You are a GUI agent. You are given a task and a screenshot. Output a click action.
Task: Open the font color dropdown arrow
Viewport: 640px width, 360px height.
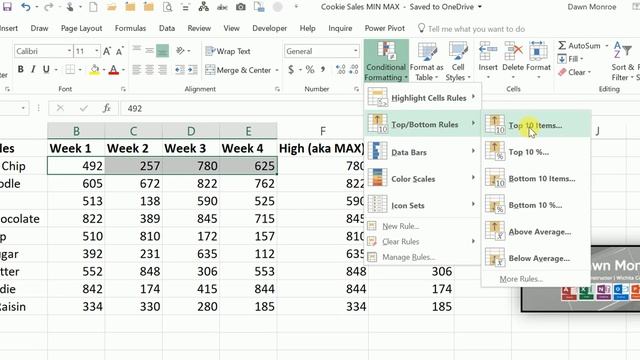[123, 70]
